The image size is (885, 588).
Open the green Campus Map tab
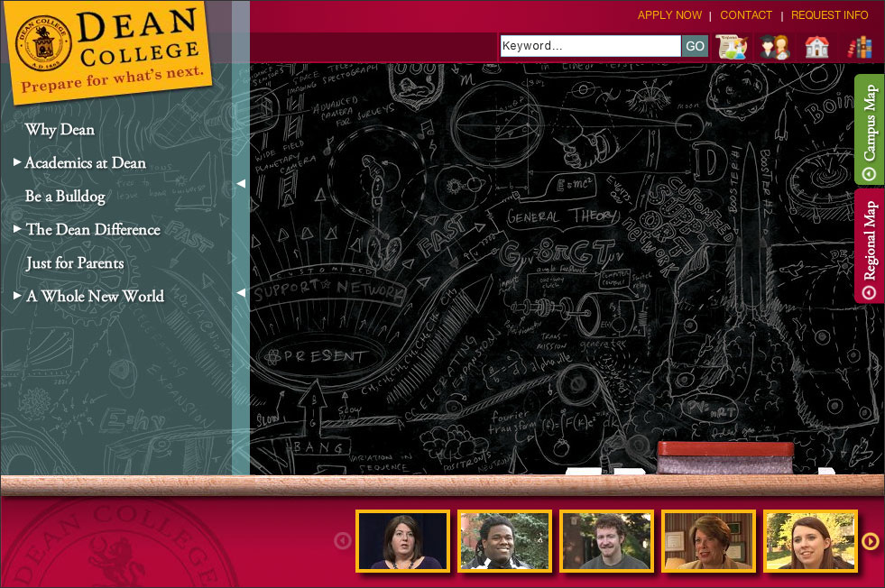869,130
